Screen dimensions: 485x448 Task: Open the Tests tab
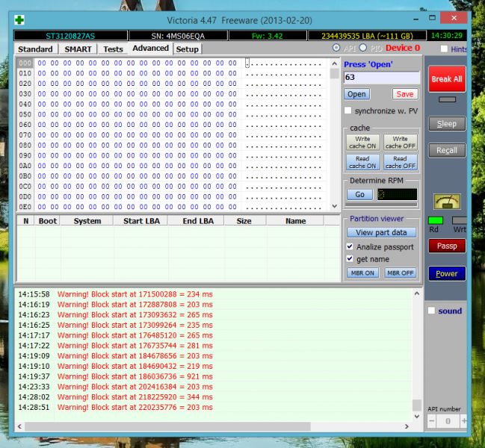(x=113, y=49)
